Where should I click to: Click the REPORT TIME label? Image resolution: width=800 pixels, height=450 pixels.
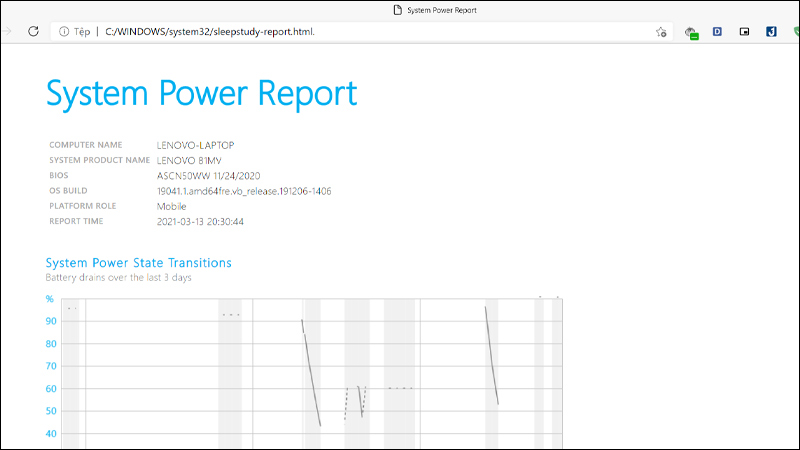point(76,221)
